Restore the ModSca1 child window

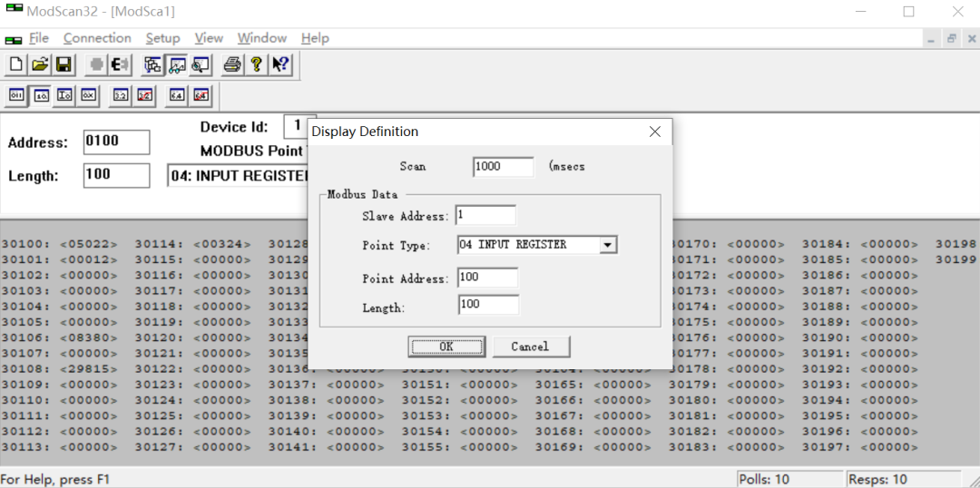(x=951, y=39)
